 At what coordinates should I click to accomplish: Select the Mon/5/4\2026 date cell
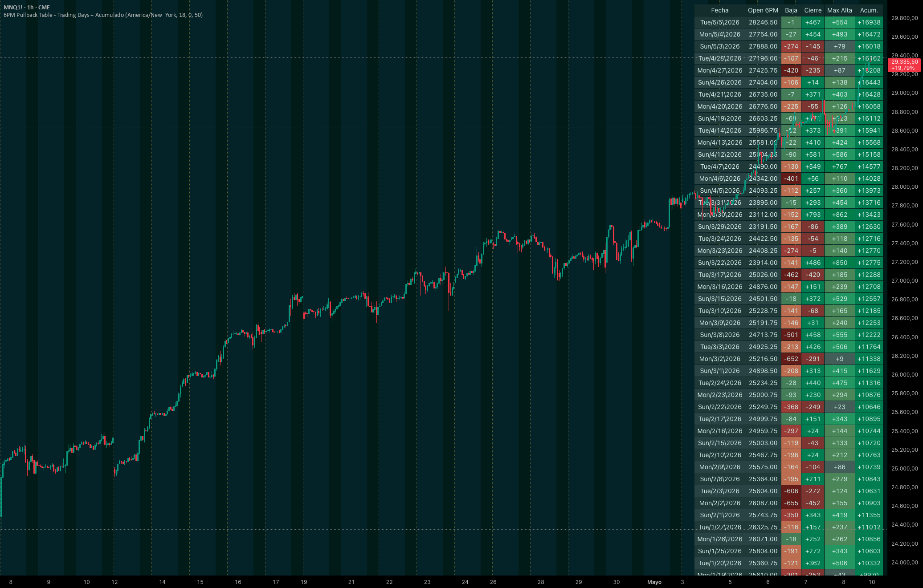pos(720,34)
